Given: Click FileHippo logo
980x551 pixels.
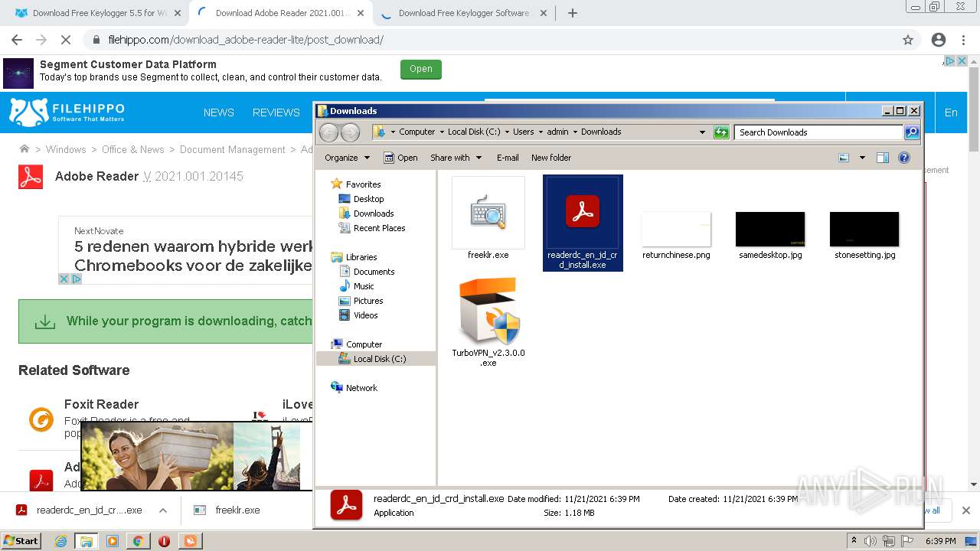Looking at the screenshot, I should (67, 112).
